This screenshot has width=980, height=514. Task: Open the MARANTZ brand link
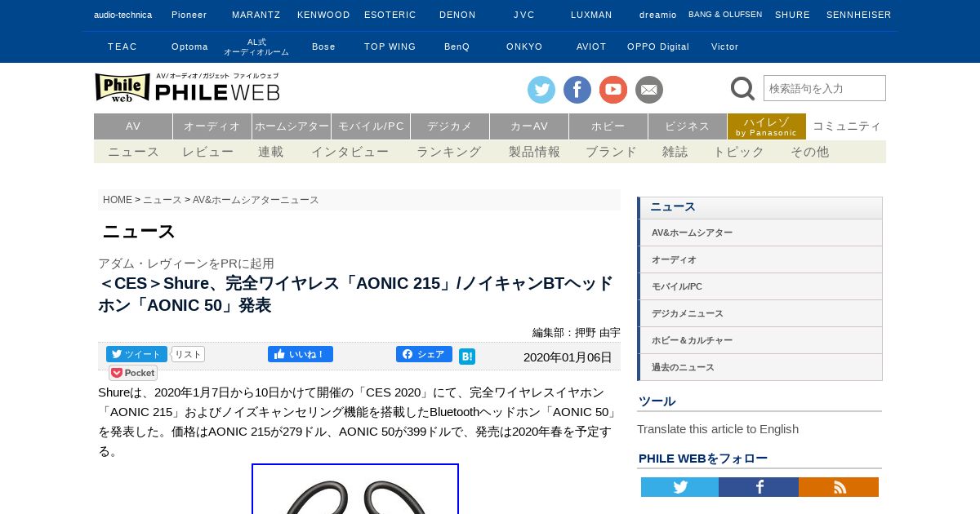point(256,15)
